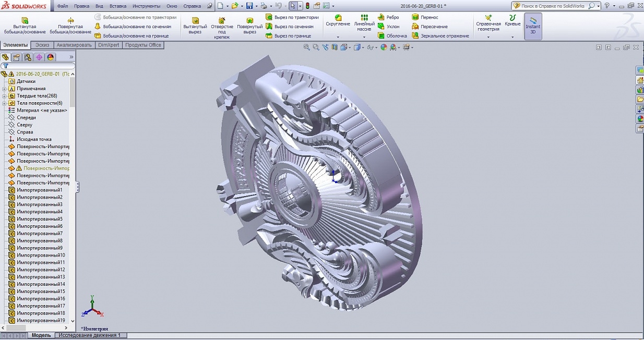Viewport: 644px width, 340px height.
Task: Expand the Примечания tree node
Action: 4,89
